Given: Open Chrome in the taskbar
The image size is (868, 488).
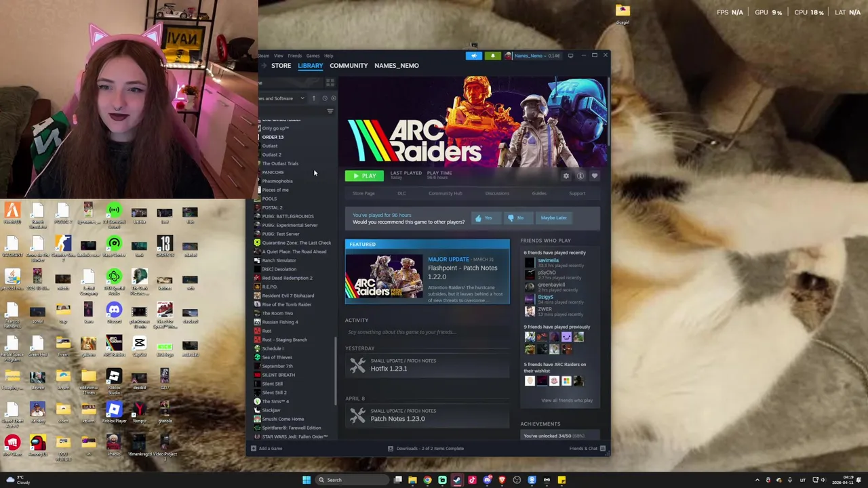Looking at the screenshot, I should (427, 480).
